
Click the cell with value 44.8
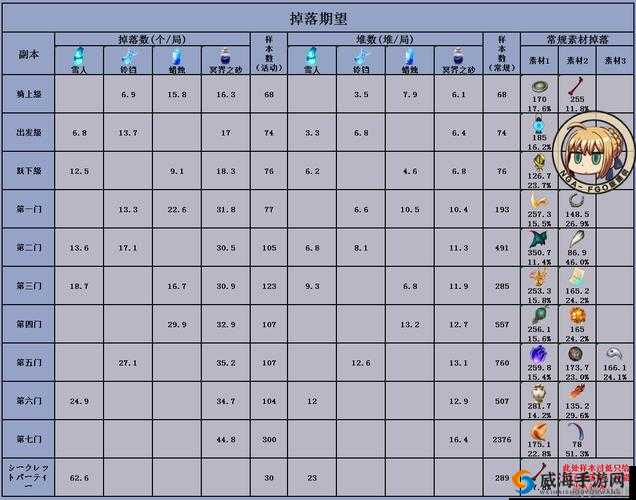[226, 440]
